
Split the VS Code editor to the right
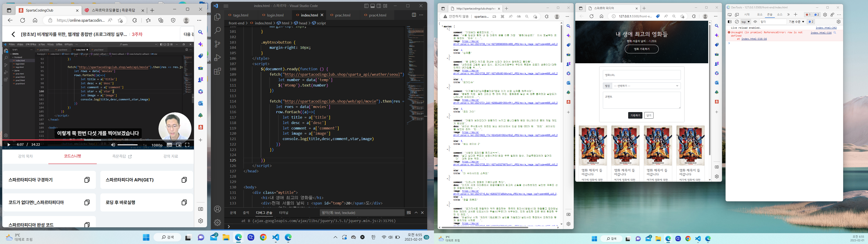pos(414,15)
